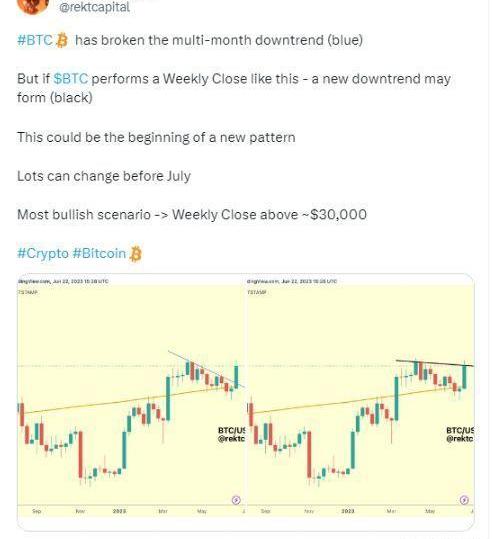This screenshot has width=492, height=539.
Task: Open the #BTC hashtag link
Action: pos(35,40)
